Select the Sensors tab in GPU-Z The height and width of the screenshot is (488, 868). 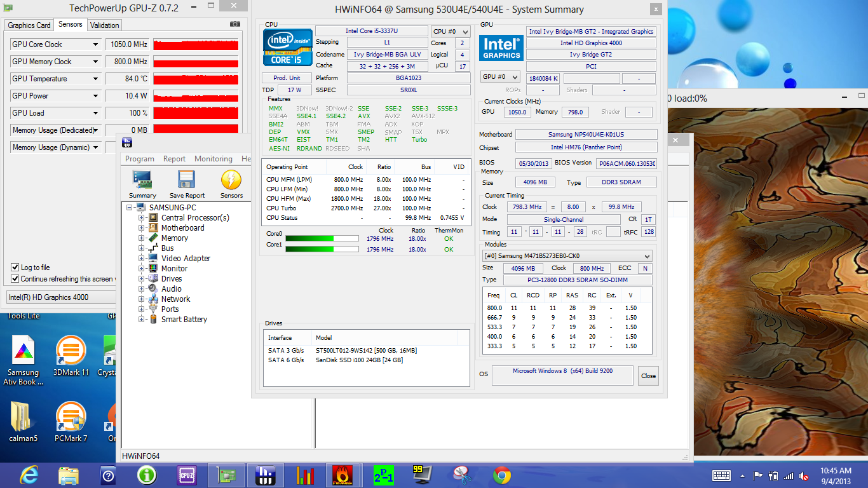pyautogui.click(x=70, y=24)
